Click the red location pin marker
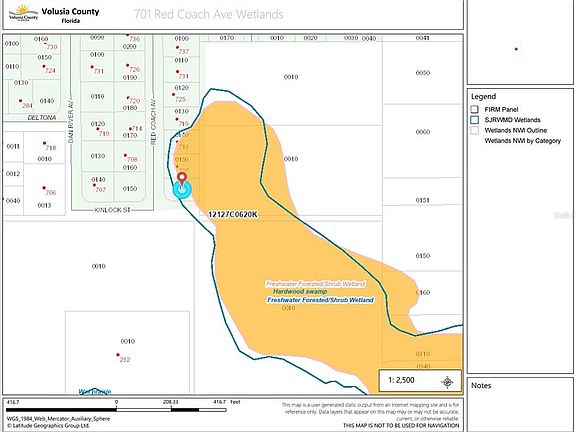The width and height of the screenshot is (576, 432). [x=182, y=179]
